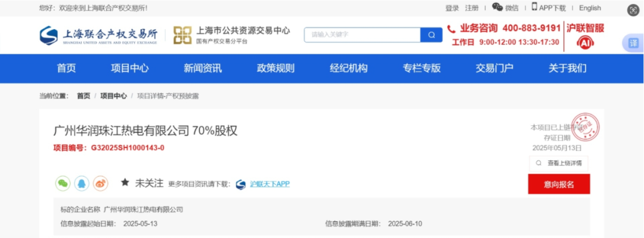This screenshot has height=238, width=644.
Task: Click the Shanghai United Assets Exchange logo
Action: tap(98, 35)
